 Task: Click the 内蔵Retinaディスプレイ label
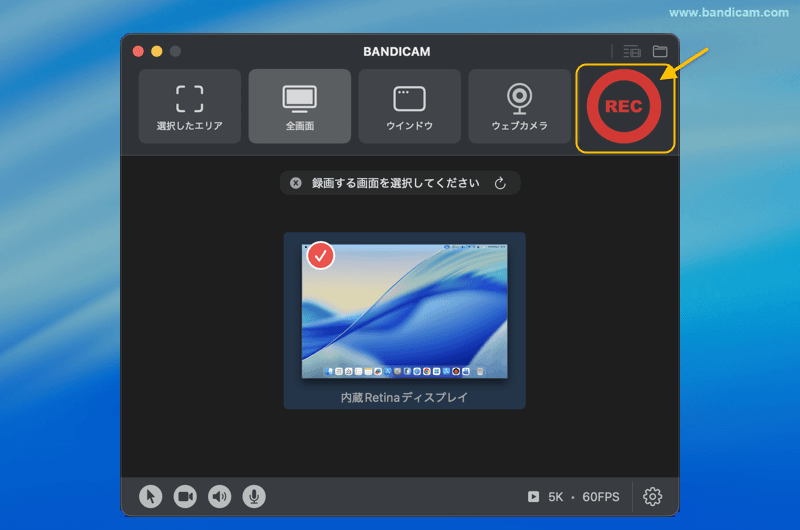click(404, 397)
